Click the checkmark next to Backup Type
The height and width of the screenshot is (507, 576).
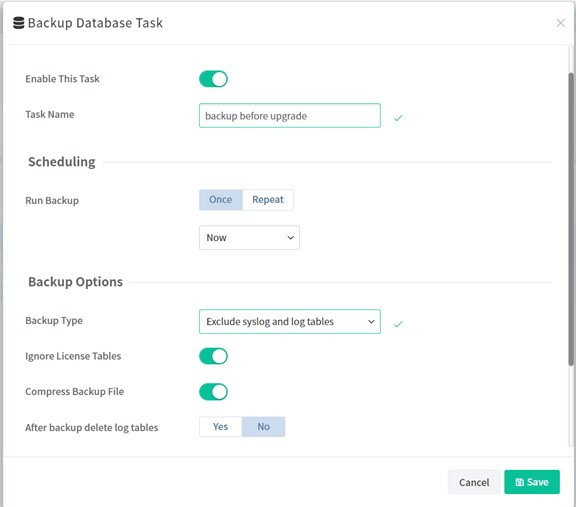tap(398, 324)
